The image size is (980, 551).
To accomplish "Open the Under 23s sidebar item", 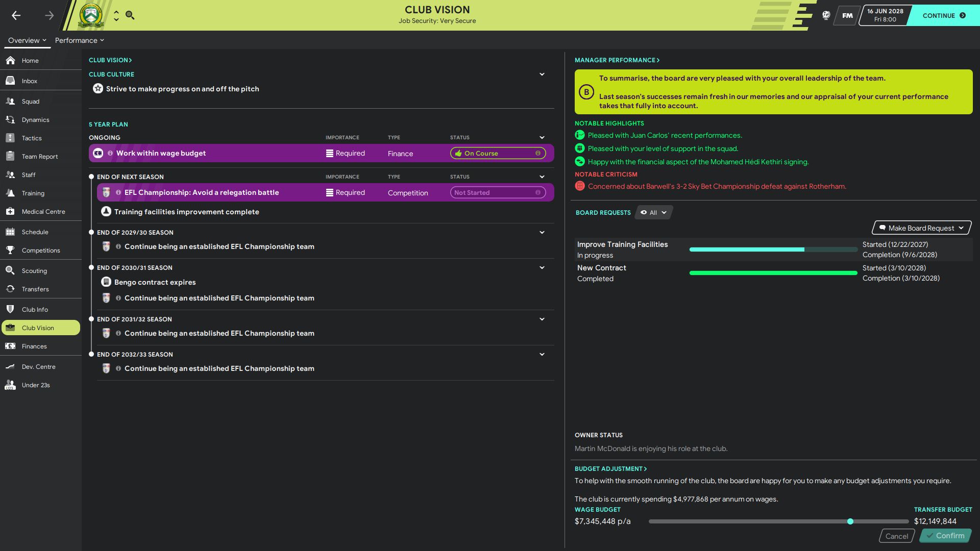I will pyautogui.click(x=41, y=385).
